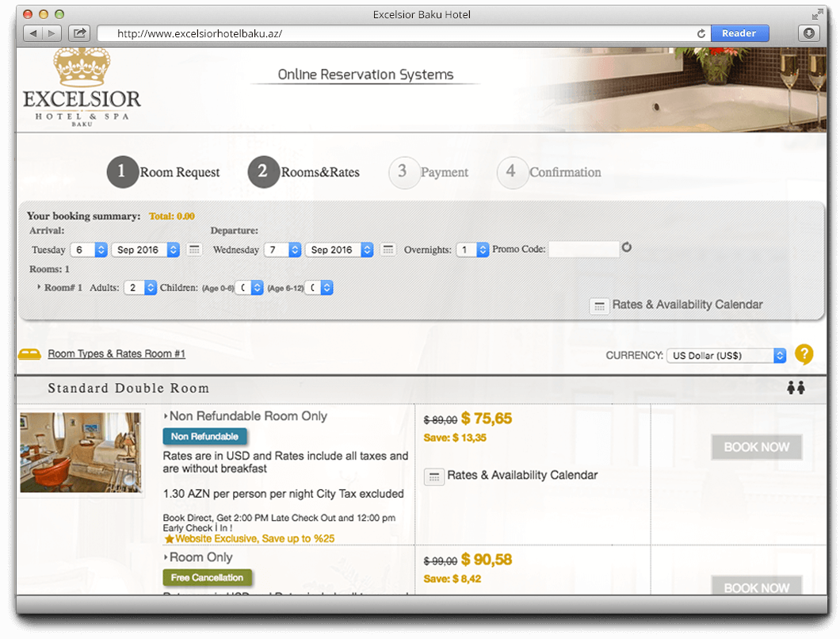Go back to the Room Request step
The width and height of the screenshot is (840, 639).
(x=122, y=172)
